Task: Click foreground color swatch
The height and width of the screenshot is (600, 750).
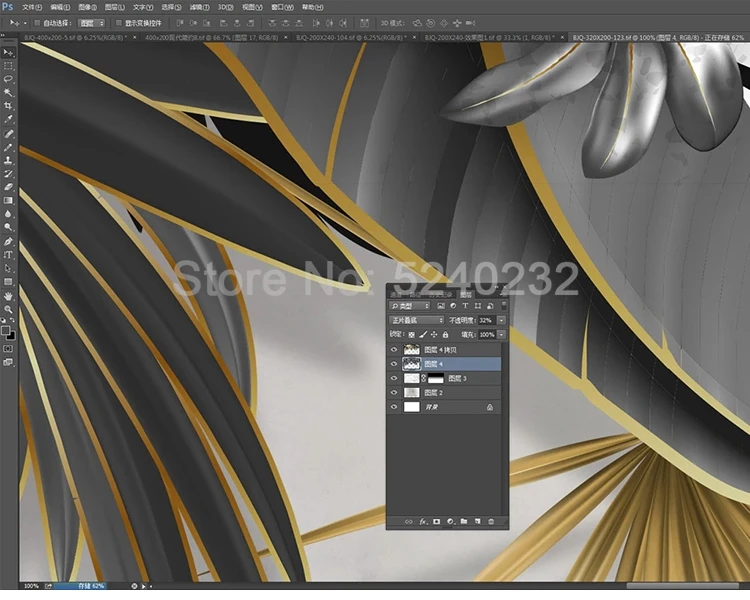Action: tap(5, 330)
